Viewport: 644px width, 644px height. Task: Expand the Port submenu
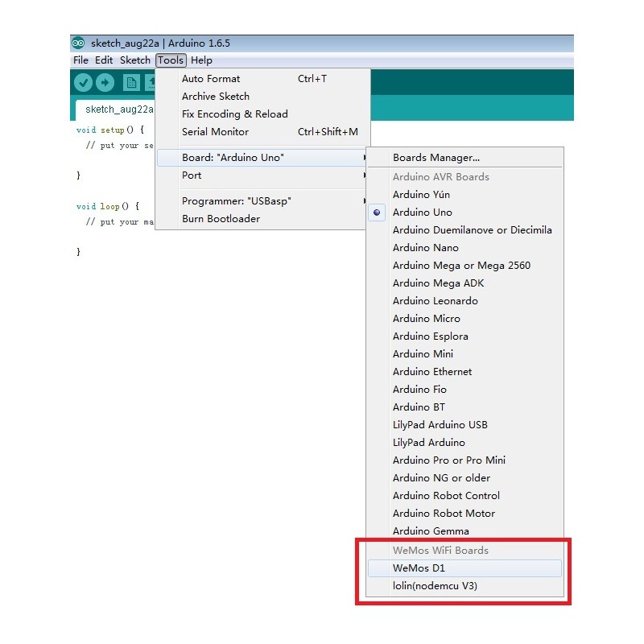tap(262, 175)
